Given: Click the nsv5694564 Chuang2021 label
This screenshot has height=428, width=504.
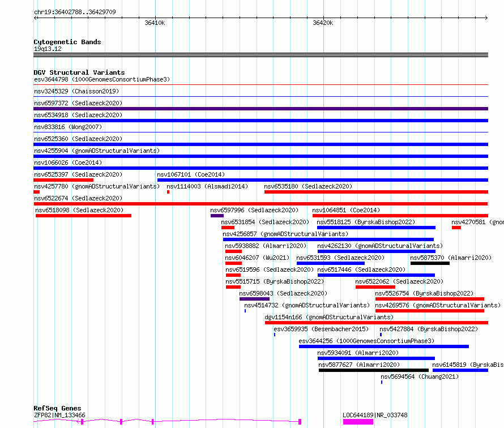Looking at the screenshot, I should click(x=420, y=376).
